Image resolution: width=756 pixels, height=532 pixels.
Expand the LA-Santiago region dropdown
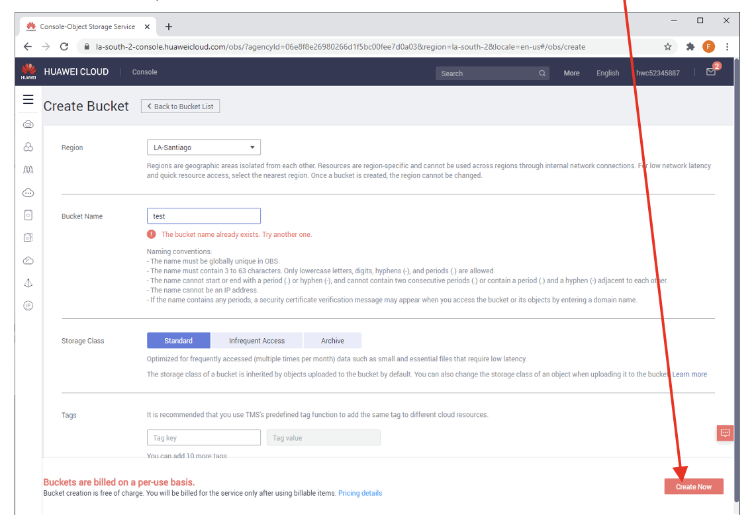(203, 148)
